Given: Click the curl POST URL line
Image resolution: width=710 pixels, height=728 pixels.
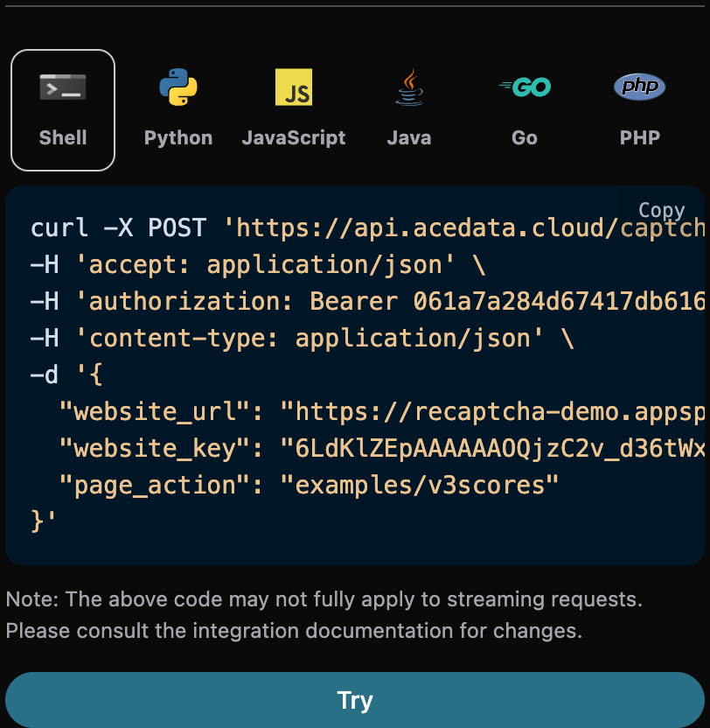Looking at the screenshot, I should tap(367, 229).
